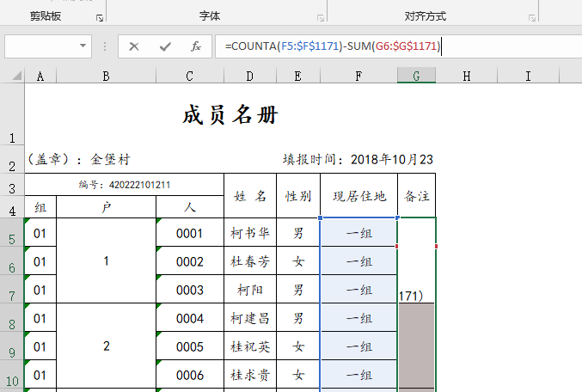Cancel formula entry with the X button
The width and height of the screenshot is (582, 392).
[x=134, y=46]
